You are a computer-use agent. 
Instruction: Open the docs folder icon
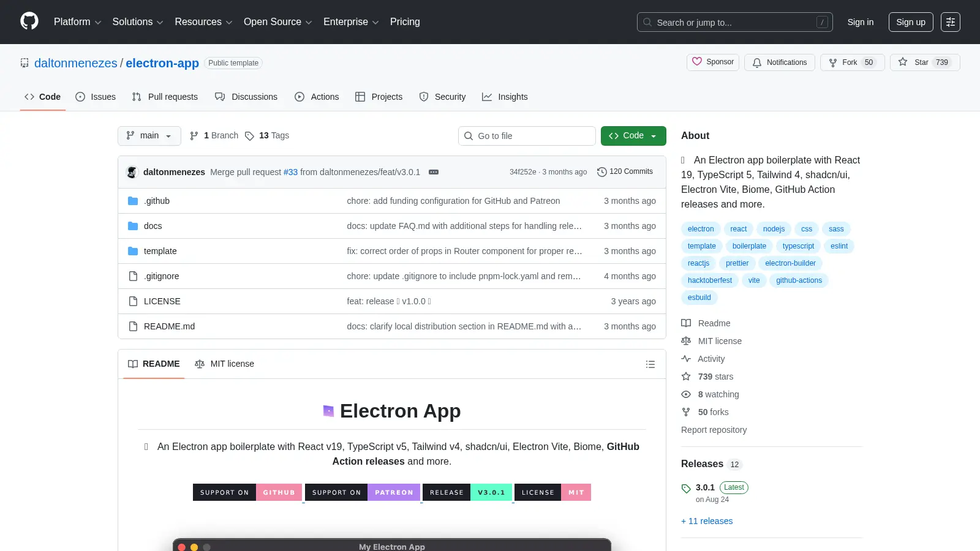pos(133,226)
